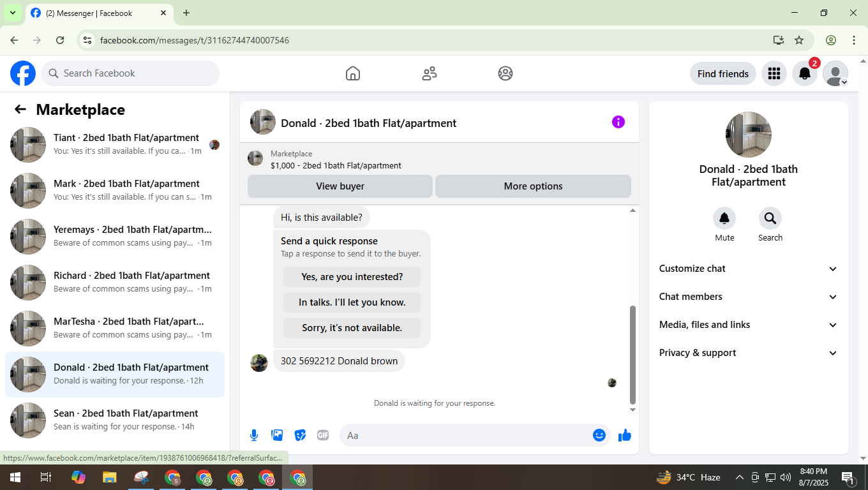The width and height of the screenshot is (868, 490).
Task: Click the View buyer button
Action: [340, 186]
